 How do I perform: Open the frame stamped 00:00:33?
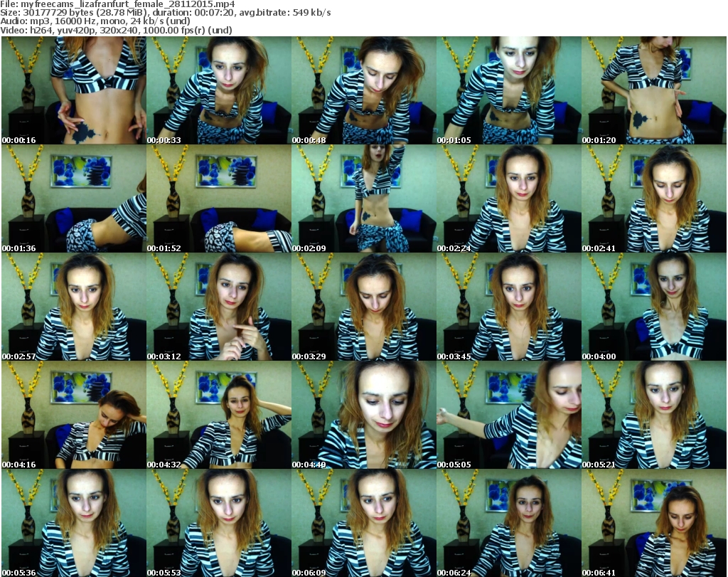click(219, 90)
